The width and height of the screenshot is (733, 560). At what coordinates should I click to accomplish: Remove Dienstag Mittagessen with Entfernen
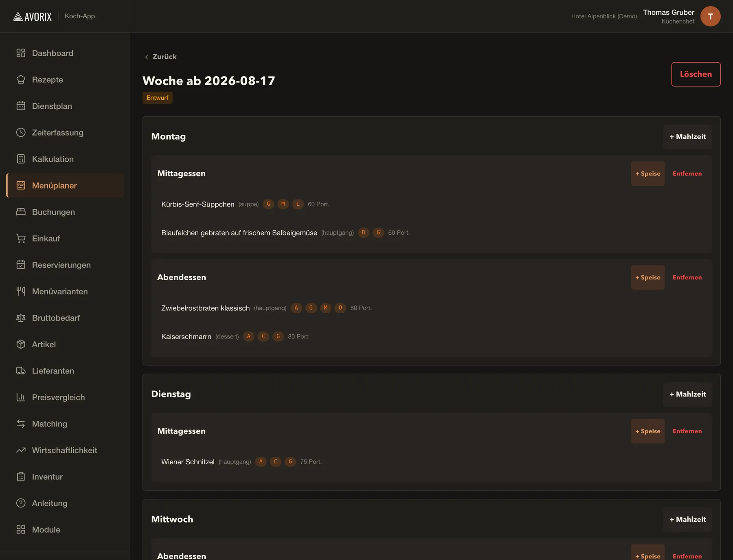click(687, 431)
